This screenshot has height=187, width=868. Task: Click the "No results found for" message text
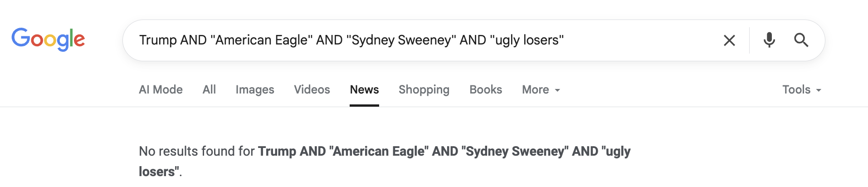coord(197,151)
